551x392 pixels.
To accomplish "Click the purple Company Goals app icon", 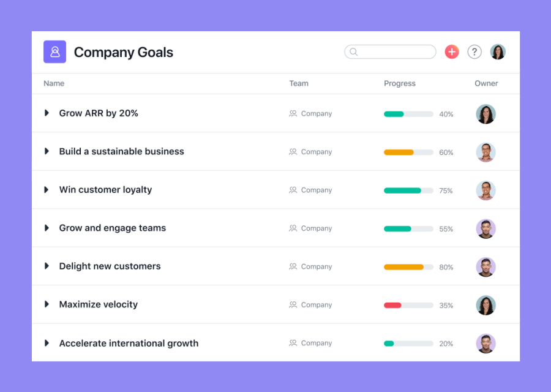I will coord(54,52).
